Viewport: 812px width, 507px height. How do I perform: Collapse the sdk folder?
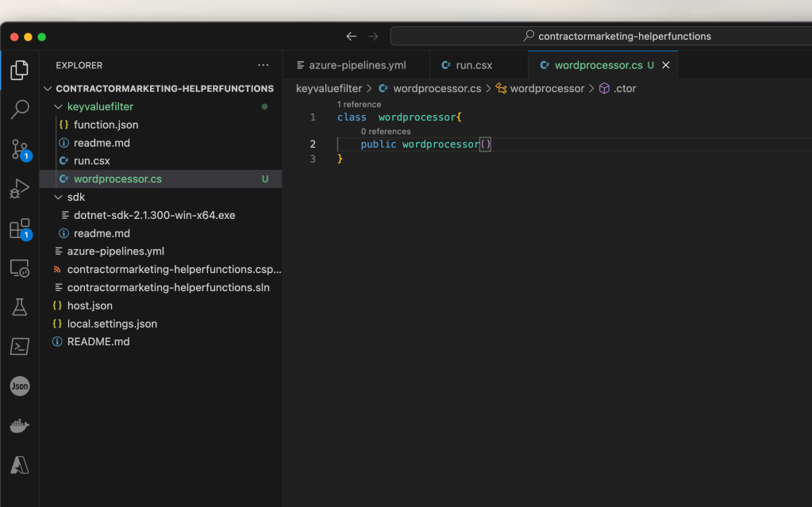coord(160,197)
